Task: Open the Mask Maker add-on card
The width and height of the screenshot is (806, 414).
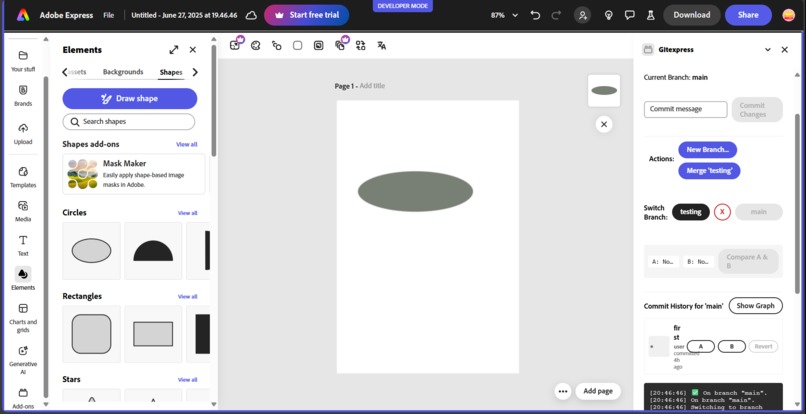Action: (134, 174)
